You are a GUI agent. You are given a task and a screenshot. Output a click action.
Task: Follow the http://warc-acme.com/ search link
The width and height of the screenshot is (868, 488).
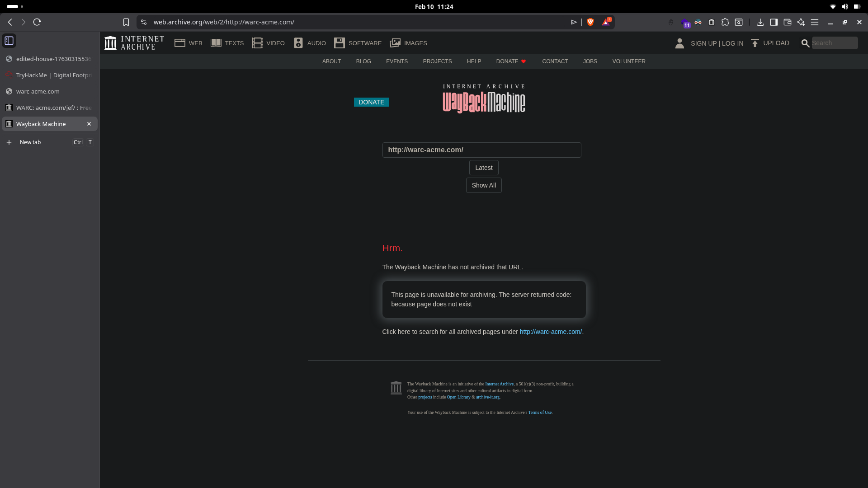(x=550, y=332)
